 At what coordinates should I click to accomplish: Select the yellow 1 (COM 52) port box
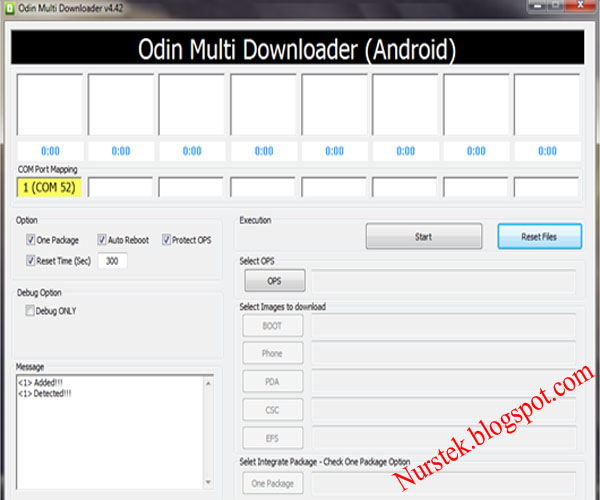point(49,187)
